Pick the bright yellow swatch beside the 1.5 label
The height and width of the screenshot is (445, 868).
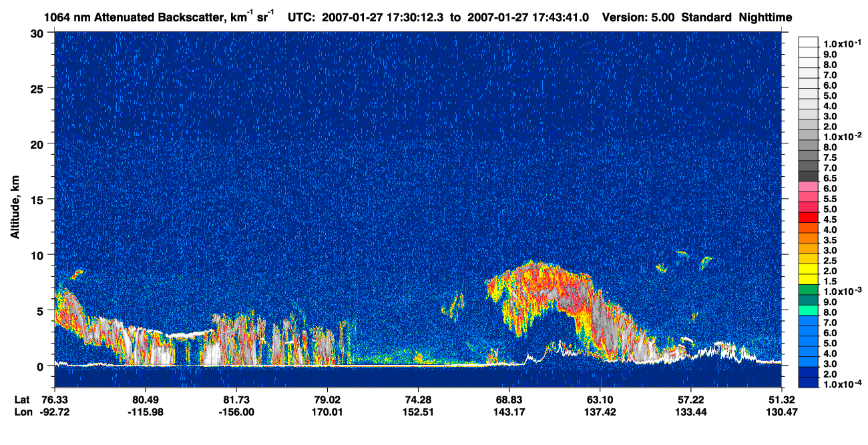pos(808,280)
